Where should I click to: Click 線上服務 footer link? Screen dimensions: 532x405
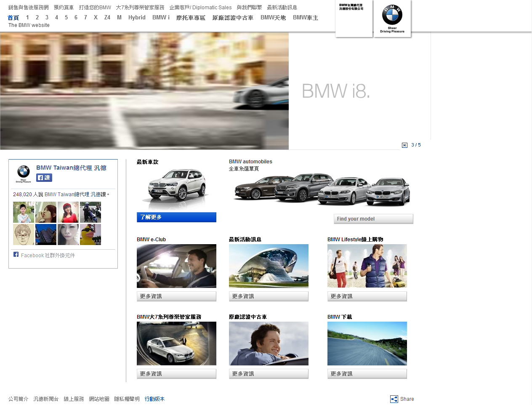point(74,399)
